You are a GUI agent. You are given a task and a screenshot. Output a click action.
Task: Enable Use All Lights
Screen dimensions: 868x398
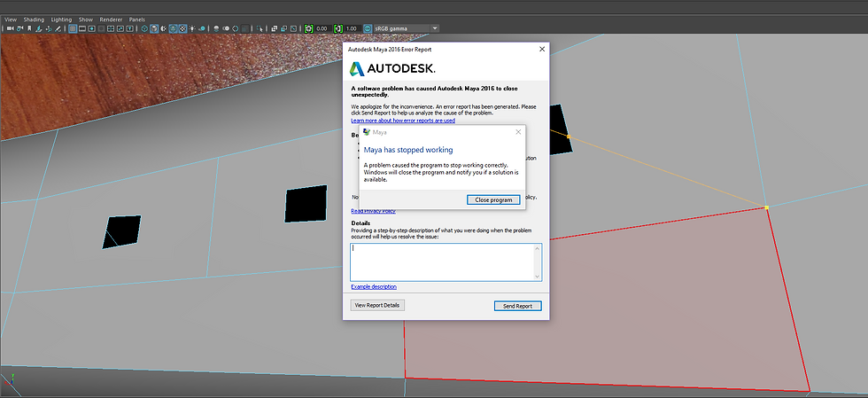pos(192,27)
